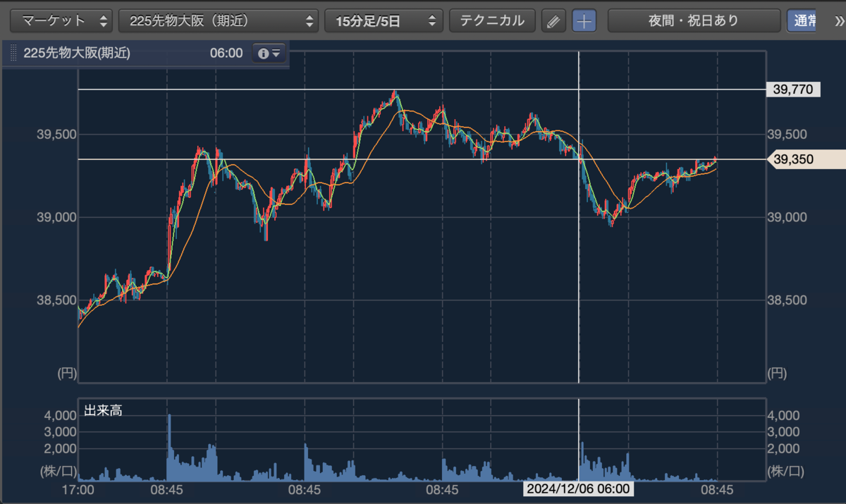This screenshot has width=846, height=504.
Task: Click the 2024/12/06 06:00 date marker
Action: pos(578,488)
